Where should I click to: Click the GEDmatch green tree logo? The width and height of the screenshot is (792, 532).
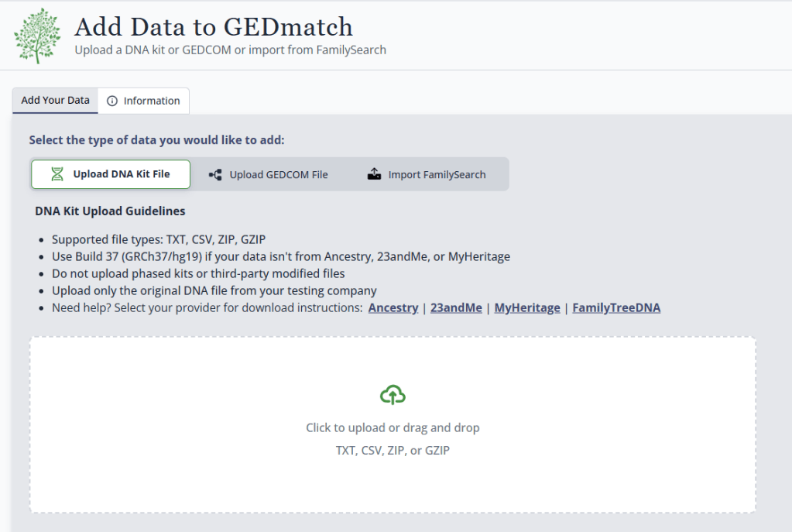click(37, 36)
